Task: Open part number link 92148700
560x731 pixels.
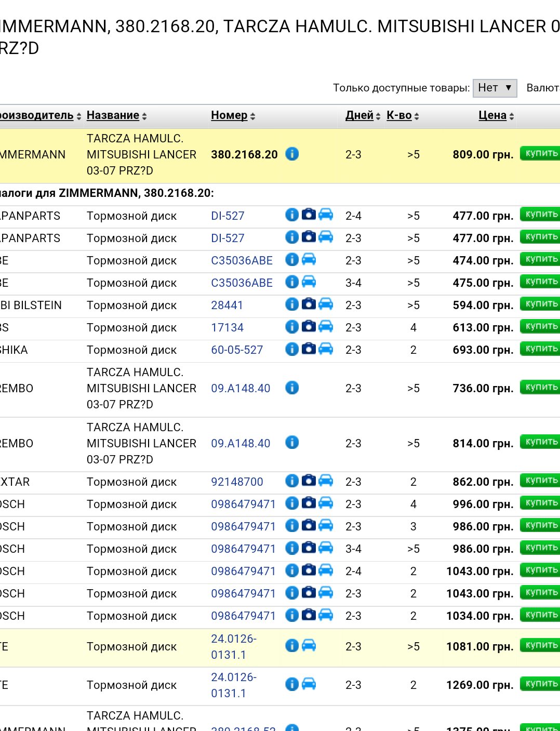Action: click(237, 482)
